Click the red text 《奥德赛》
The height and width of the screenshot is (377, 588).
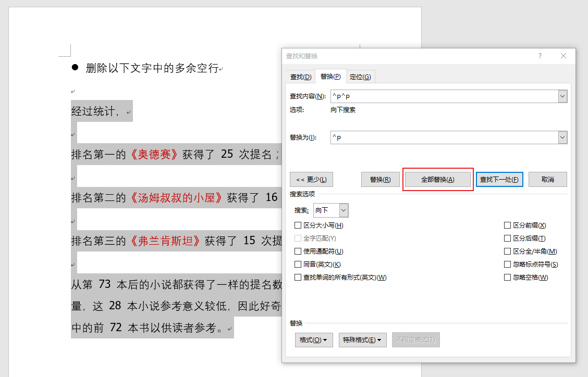[x=154, y=155]
